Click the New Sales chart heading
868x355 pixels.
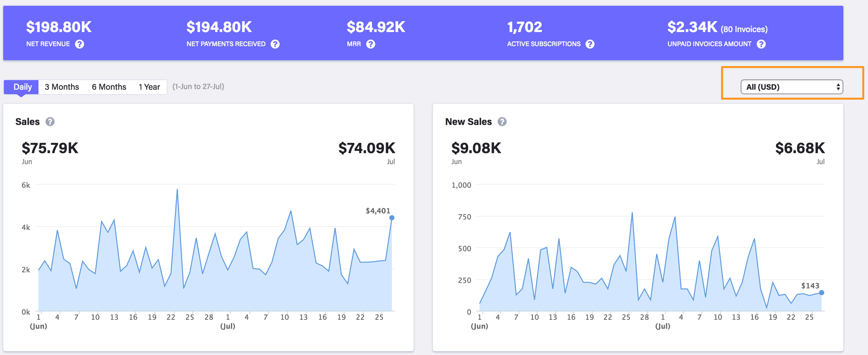pyautogui.click(x=468, y=121)
